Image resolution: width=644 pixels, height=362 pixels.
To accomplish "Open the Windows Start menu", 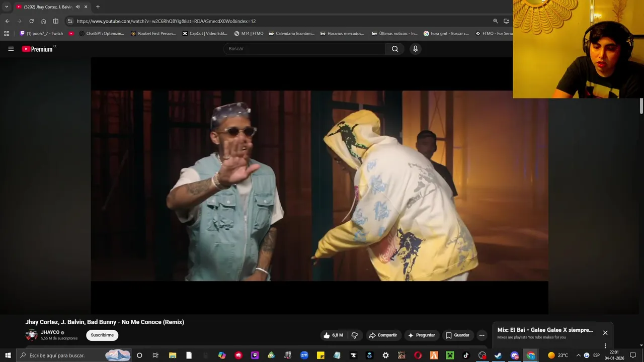I will click(x=8, y=355).
